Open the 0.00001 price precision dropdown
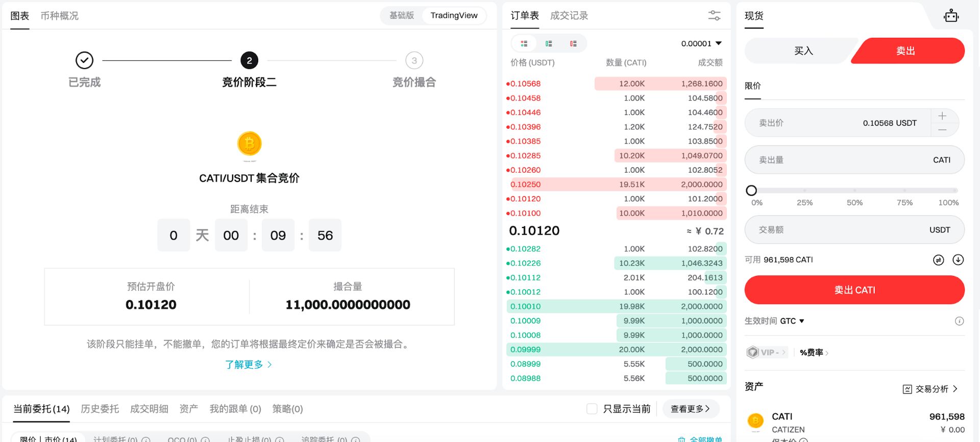This screenshot has width=980, height=442. point(701,43)
